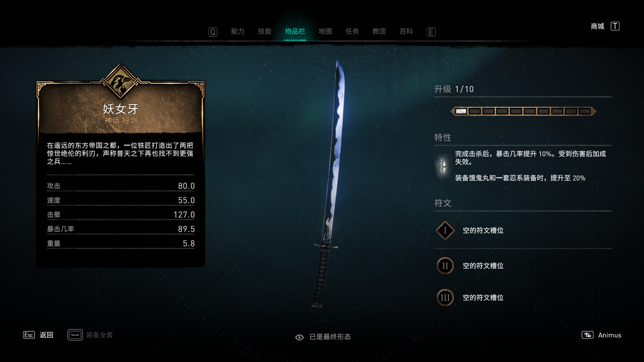The image size is (644, 362).
Task: Select rune slot III circle icon
Action: 445,298
